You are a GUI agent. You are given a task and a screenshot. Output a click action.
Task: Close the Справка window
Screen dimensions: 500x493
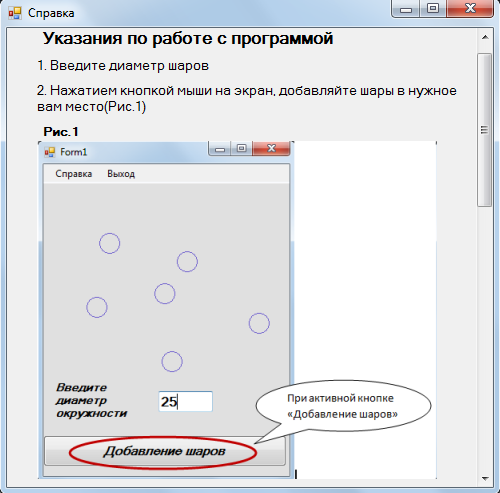pyautogui.click(x=470, y=9)
